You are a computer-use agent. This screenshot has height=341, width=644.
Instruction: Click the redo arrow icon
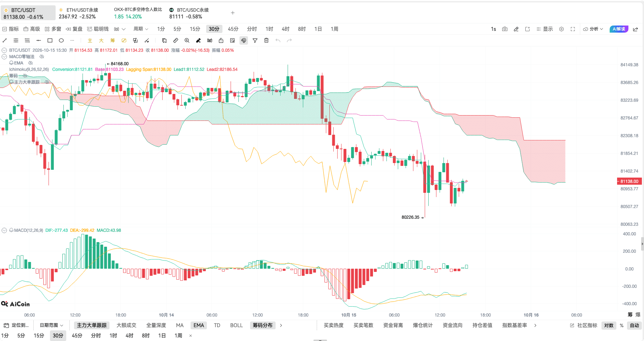289,40
